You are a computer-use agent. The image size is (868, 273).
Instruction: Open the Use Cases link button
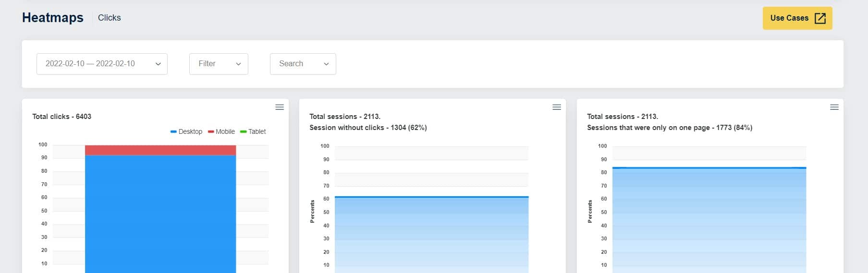coord(797,18)
